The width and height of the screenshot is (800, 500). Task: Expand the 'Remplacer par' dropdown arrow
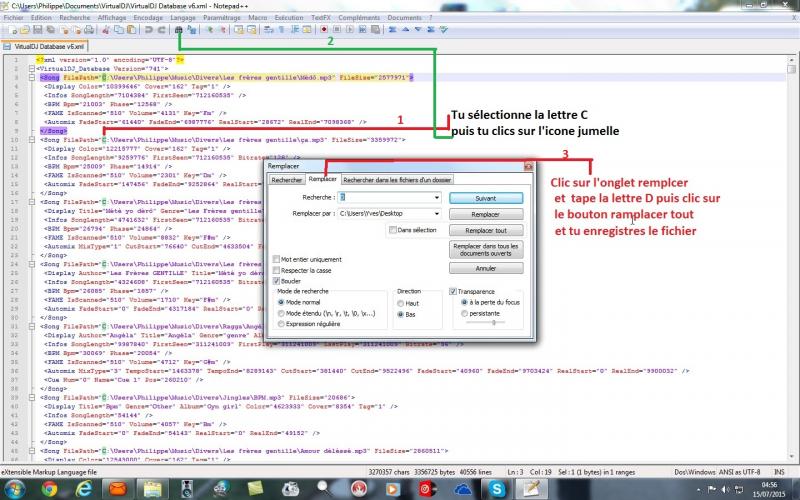tap(437, 214)
